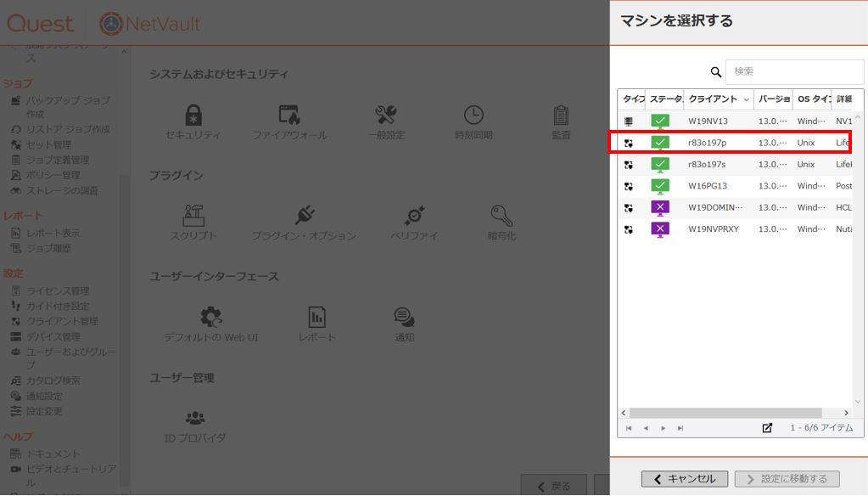The height and width of the screenshot is (496, 868).
Task: Go to first page of client list
Action: tap(629, 428)
